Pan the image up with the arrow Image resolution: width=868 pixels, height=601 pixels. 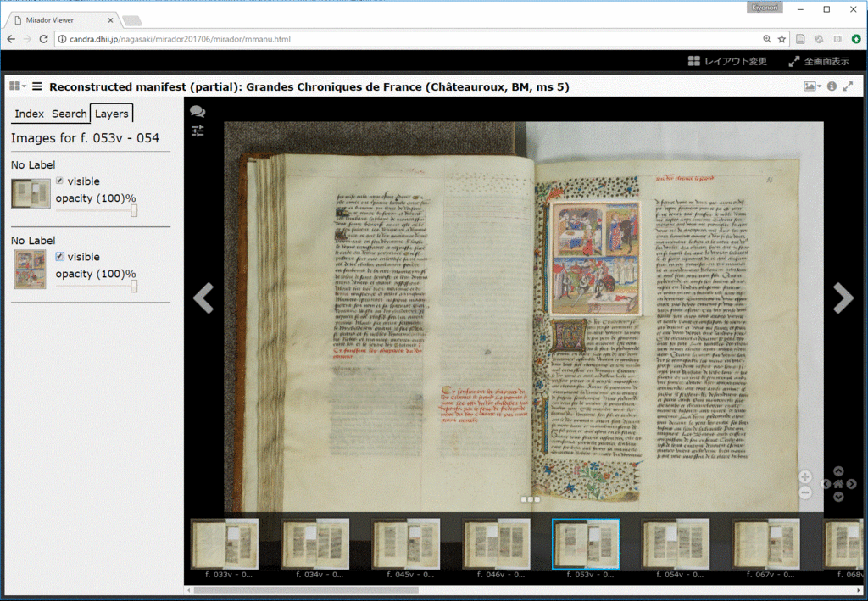click(838, 471)
